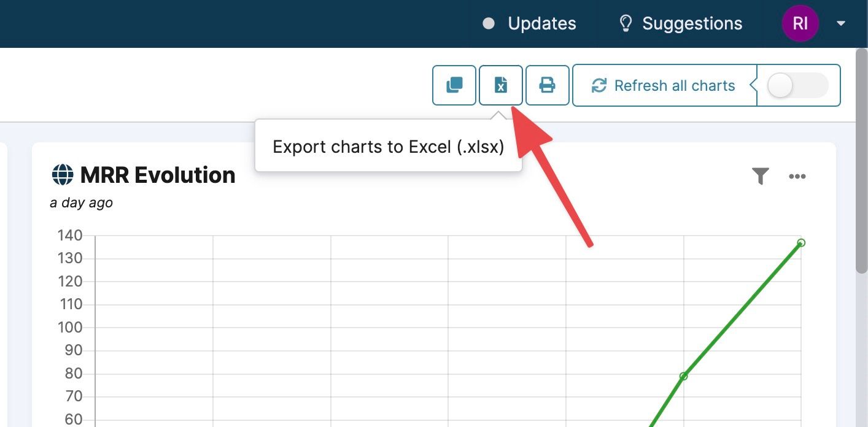Open Updates in the top bar

pyautogui.click(x=541, y=24)
